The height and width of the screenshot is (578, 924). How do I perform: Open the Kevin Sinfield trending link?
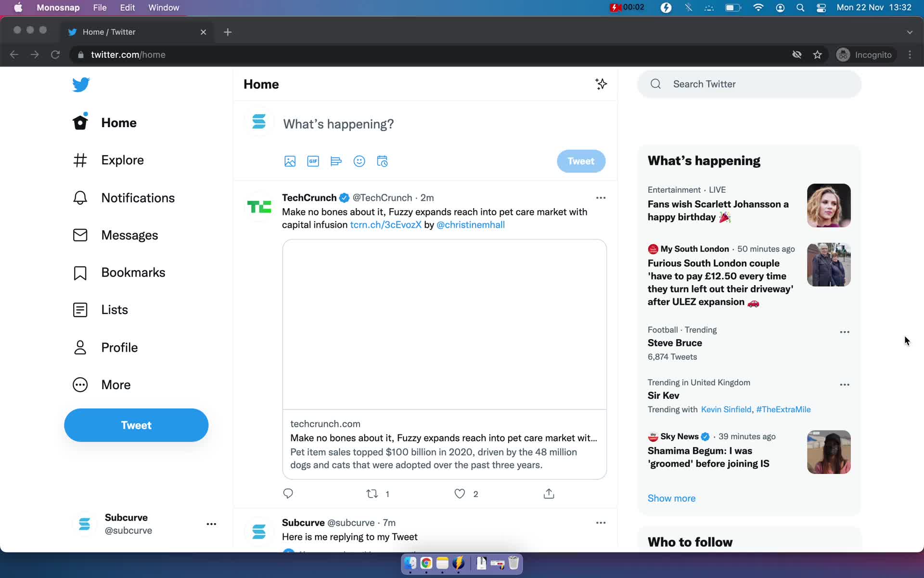(x=726, y=409)
